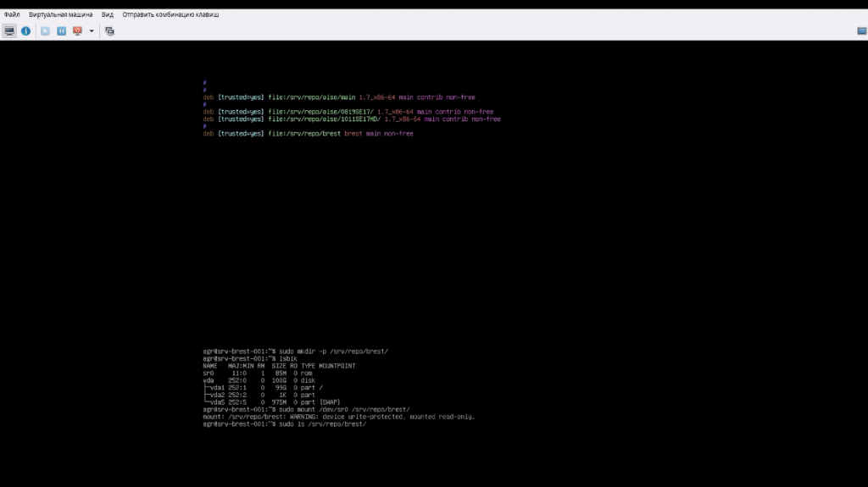Show the graphical console view
868x487 pixels.
(9, 31)
